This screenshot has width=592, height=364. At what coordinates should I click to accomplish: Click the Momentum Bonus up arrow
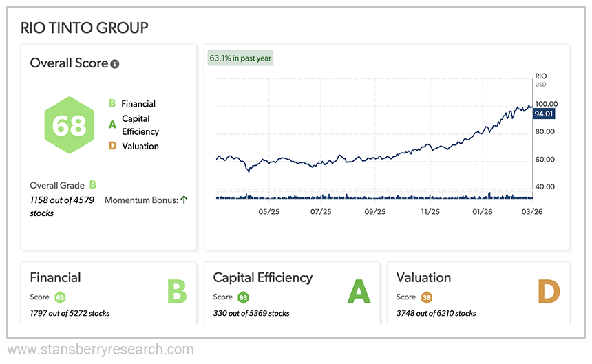point(184,200)
